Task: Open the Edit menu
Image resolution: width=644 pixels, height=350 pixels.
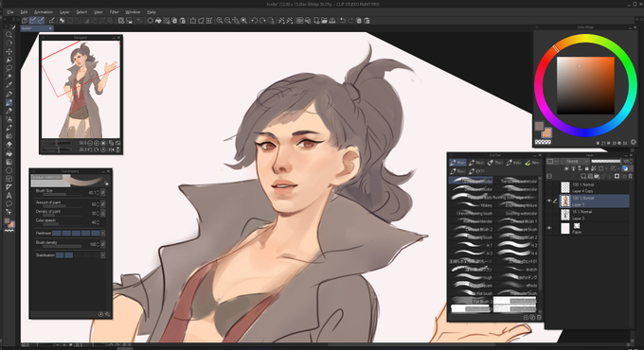Action: coord(24,12)
